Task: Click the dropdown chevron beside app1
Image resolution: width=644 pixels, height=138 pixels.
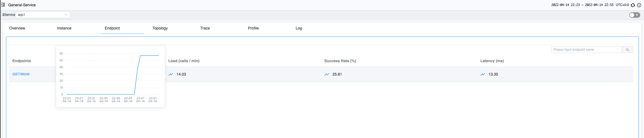Action: (x=66, y=15)
